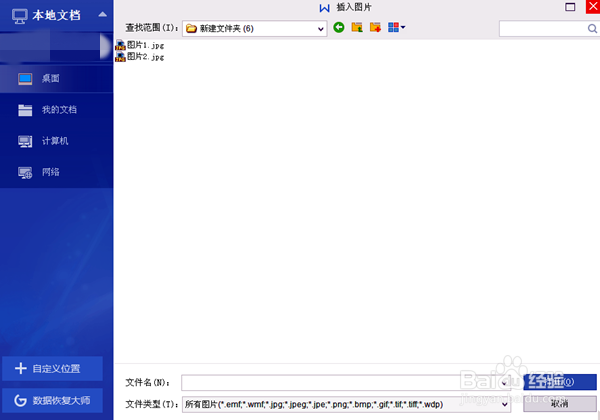The image size is (600, 420).
Task: Open 计算机 location in sidebar
Action: 57,141
